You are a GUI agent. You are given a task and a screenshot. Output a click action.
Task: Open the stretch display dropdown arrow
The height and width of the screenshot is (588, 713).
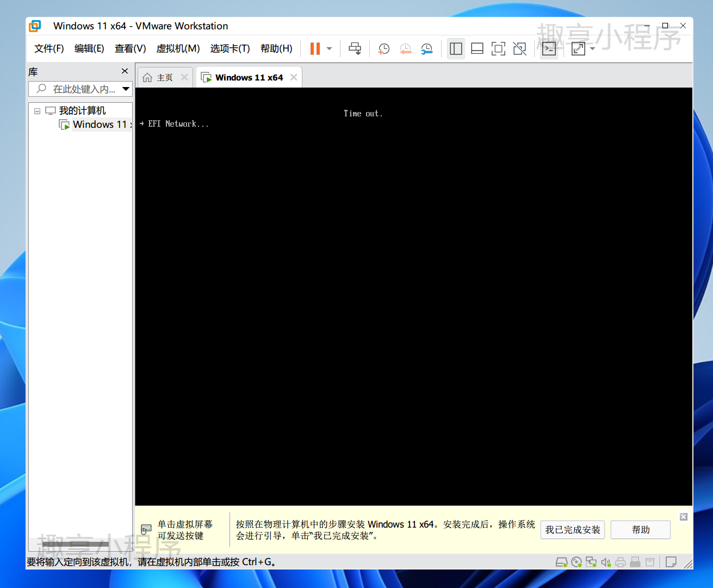pos(592,49)
